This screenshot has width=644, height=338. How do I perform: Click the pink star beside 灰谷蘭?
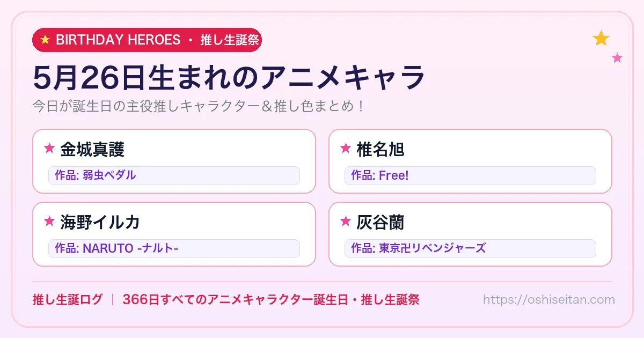(x=346, y=221)
